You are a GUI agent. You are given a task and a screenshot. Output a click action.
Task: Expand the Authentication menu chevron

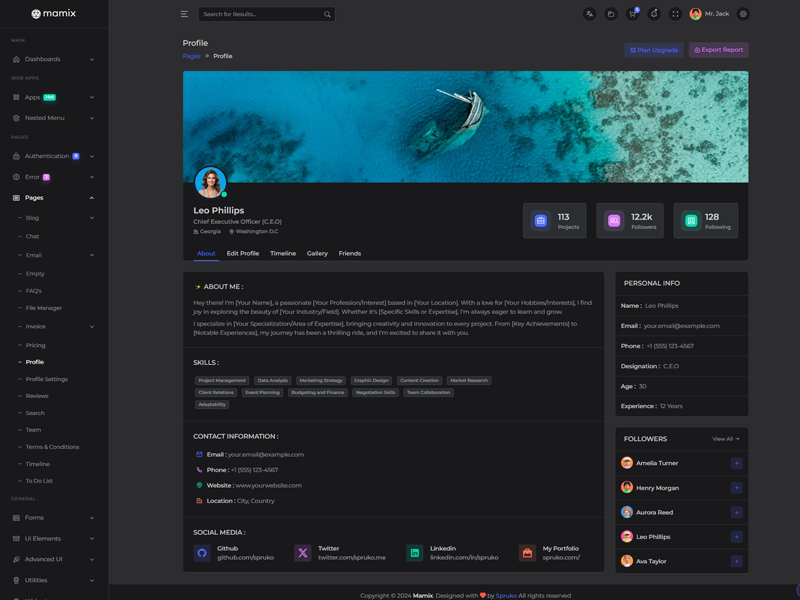point(92,156)
